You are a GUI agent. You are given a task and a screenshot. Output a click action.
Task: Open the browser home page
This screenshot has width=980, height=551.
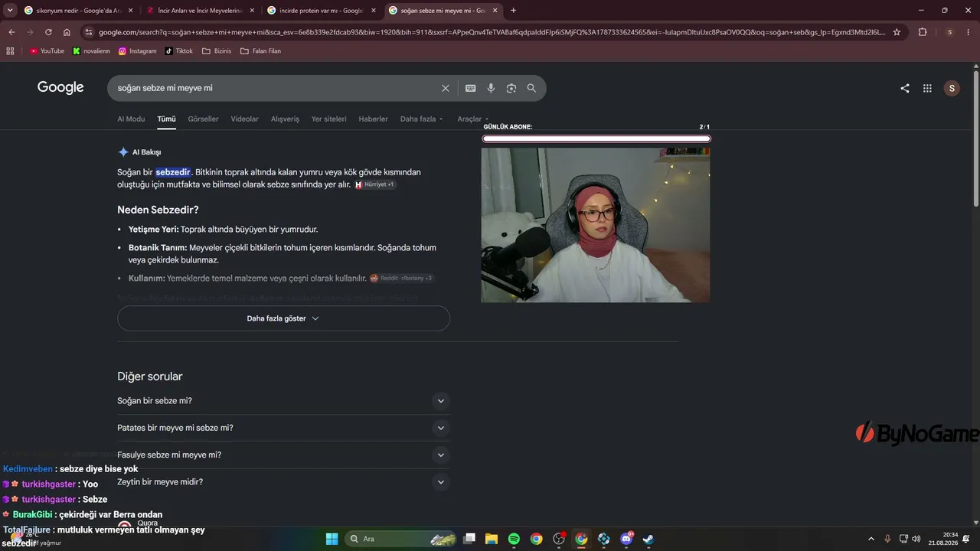click(x=67, y=32)
